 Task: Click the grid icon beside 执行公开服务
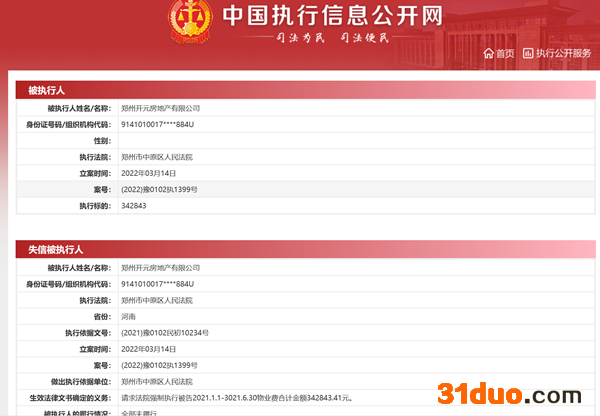(x=528, y=53)
